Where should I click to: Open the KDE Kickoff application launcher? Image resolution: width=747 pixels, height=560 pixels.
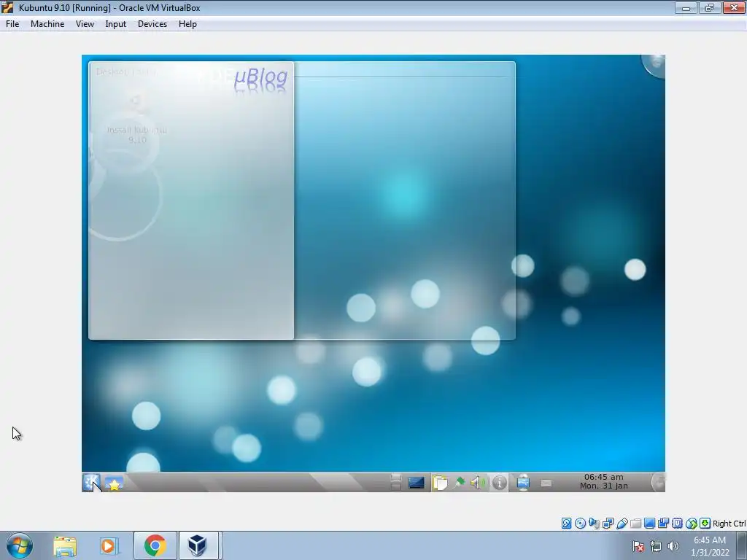[x=91, y=483]
